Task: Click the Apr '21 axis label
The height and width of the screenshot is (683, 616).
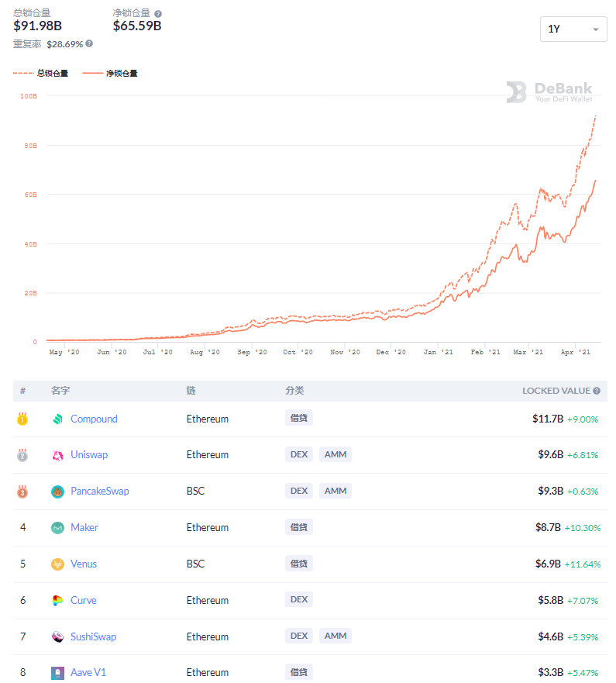Action: tap(576, 352)
